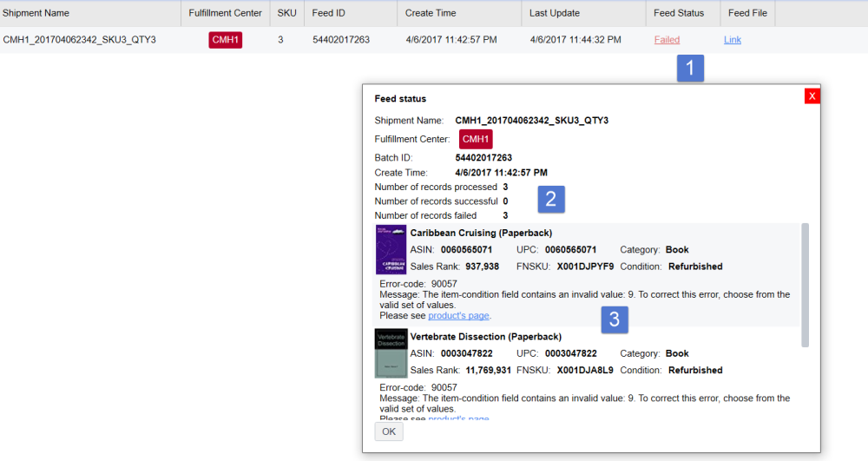Sort by Fulfillment Center column header
Viewport: 868px width, 461px height.
tap(225, 13)
